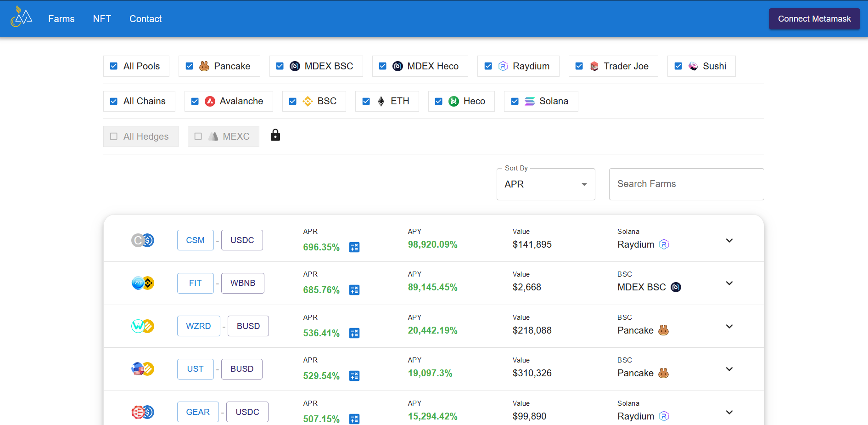Open the APR calculator for UST-BUSD

pyautogui.click(x=354, y=376)
